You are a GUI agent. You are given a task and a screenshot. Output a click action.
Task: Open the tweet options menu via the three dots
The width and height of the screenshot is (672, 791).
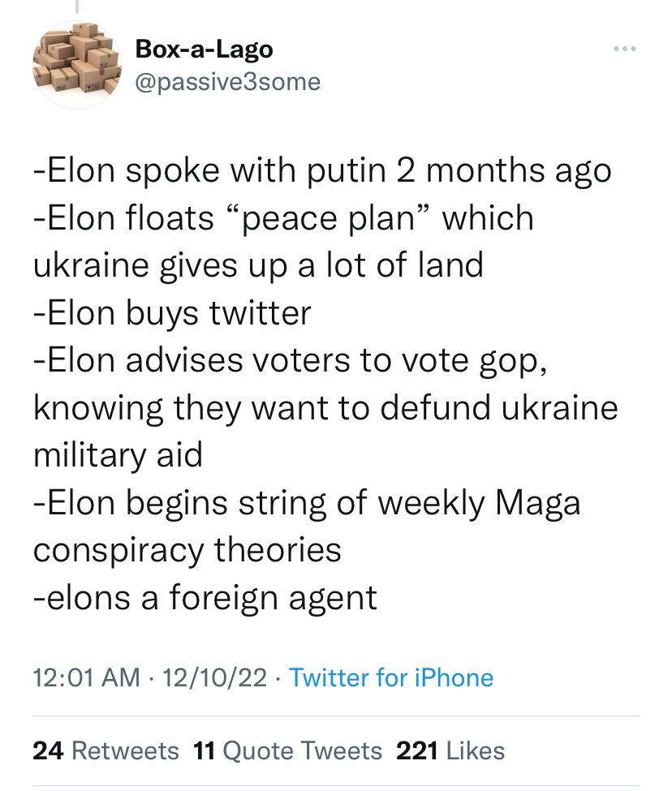623,47
